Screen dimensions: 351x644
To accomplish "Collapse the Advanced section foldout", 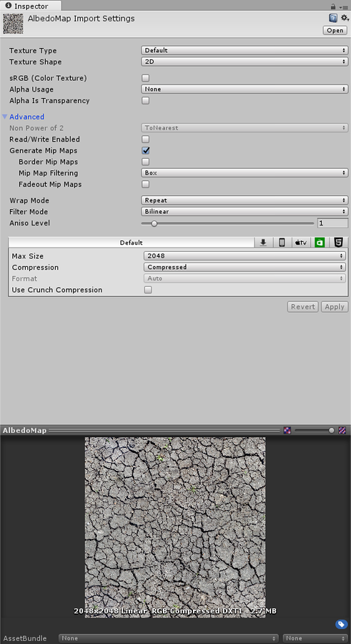I will [x=4, y=117].
